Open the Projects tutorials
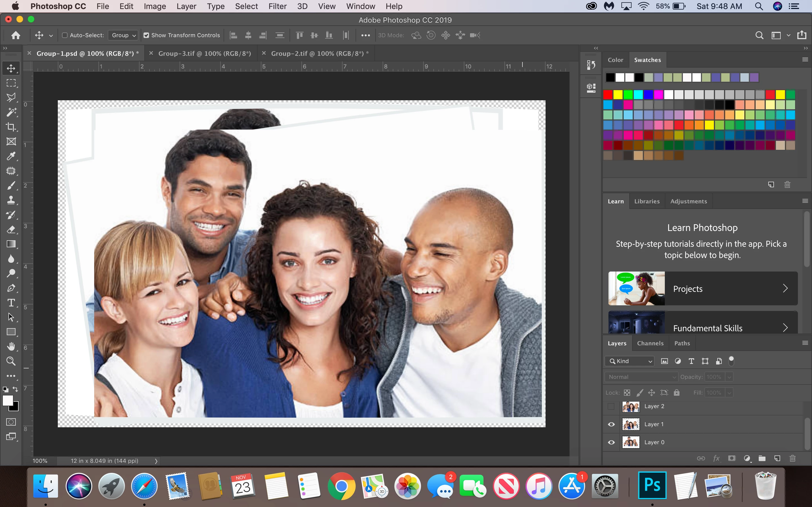The image size is (812, 507). [703, 289]
